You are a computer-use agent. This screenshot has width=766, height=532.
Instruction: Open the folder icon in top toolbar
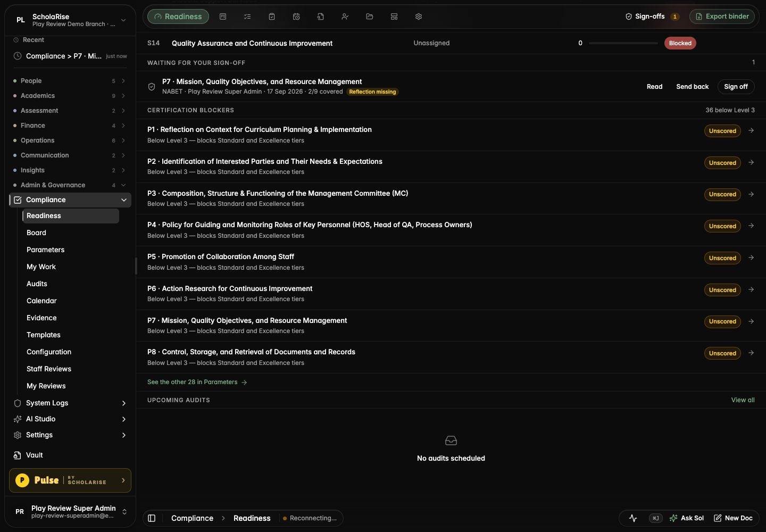[x=370, y=16]
